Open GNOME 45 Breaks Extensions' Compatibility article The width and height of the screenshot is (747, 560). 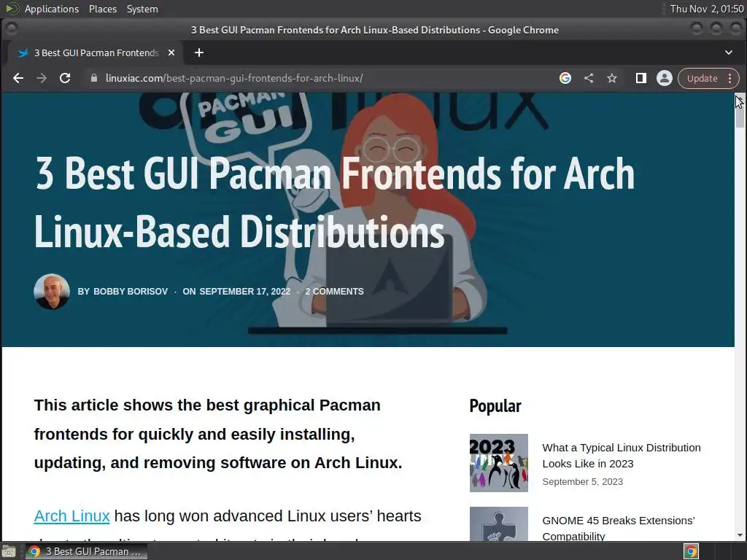(619, 529)
